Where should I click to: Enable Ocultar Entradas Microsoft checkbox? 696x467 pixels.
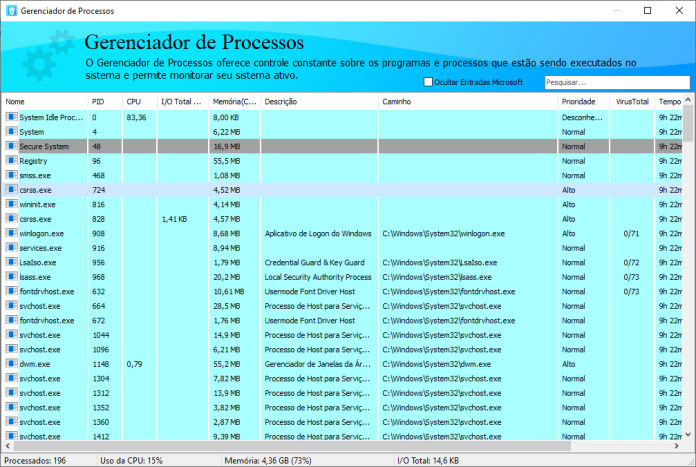click(428, 82)
